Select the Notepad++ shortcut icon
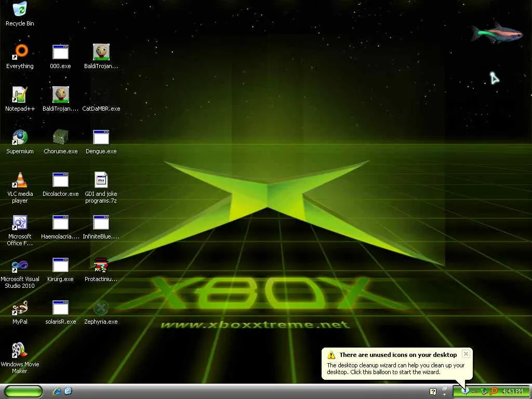The height and width of the screenshot is (399, 532). pos(20,95)
